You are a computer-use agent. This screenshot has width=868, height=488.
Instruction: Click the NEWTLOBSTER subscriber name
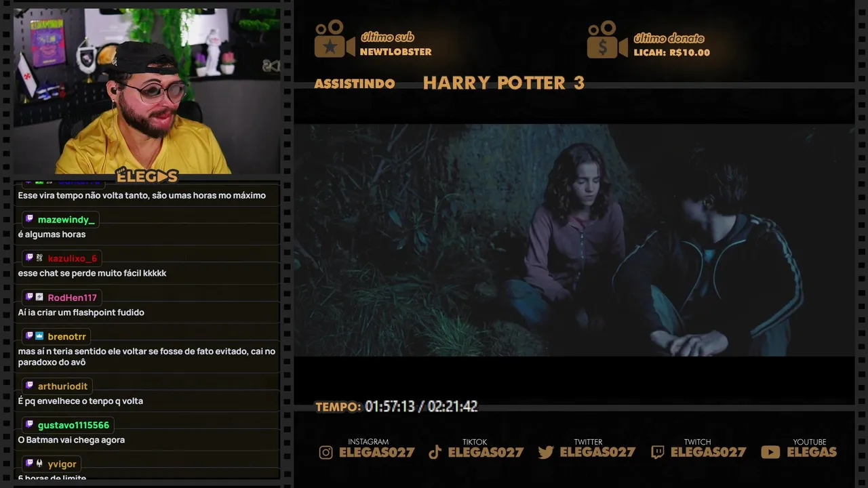395,52
